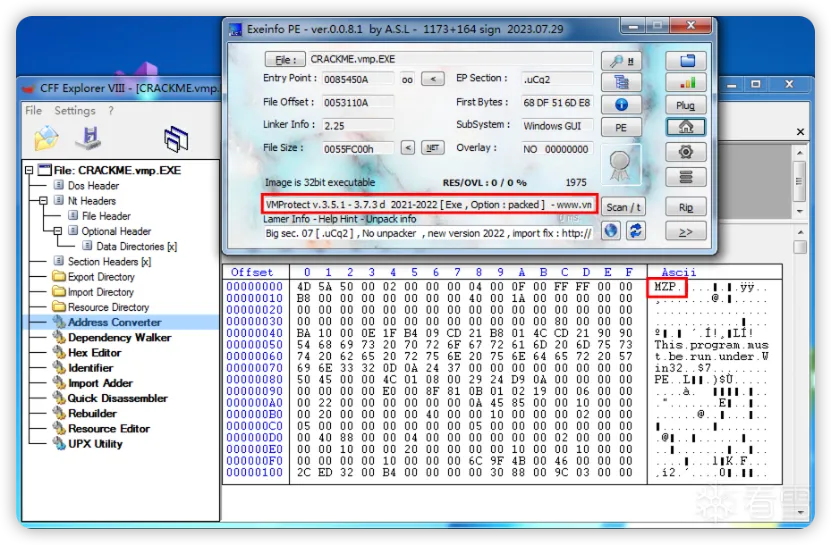This screenshot has height=546, width=832.
Task: Open Dependency Walker tool
Action: pyautogui.click(x=119, y=337)
